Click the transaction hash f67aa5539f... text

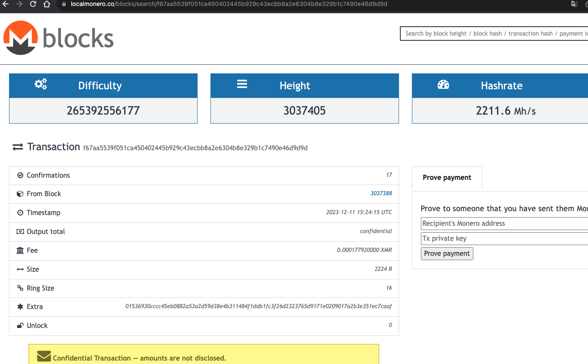click(195, 148)
